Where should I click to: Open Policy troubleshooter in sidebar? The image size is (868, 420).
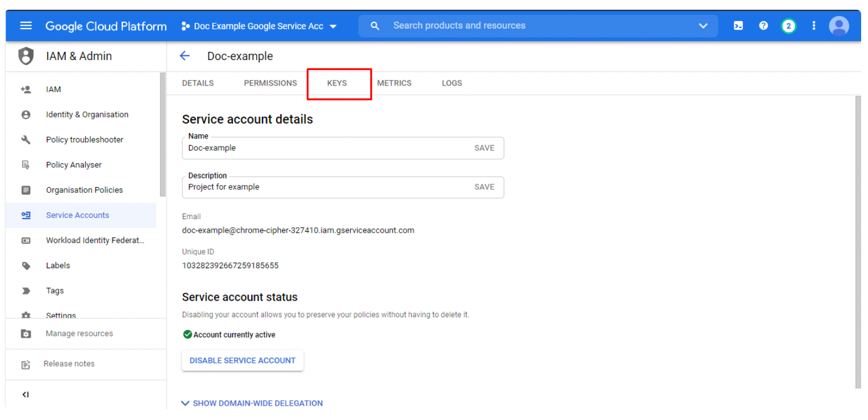click(x=81, y=139)
